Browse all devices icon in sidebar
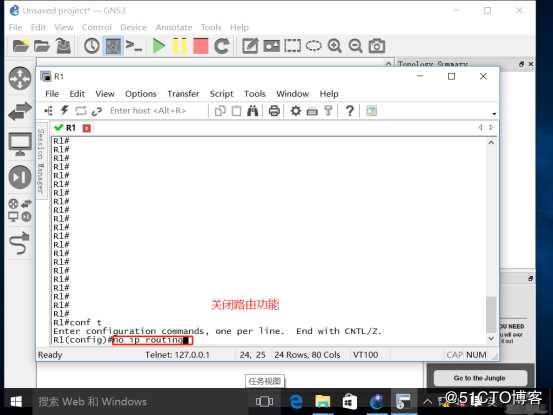The width and height of the screenshot is (553, 415). click(20, 210)
